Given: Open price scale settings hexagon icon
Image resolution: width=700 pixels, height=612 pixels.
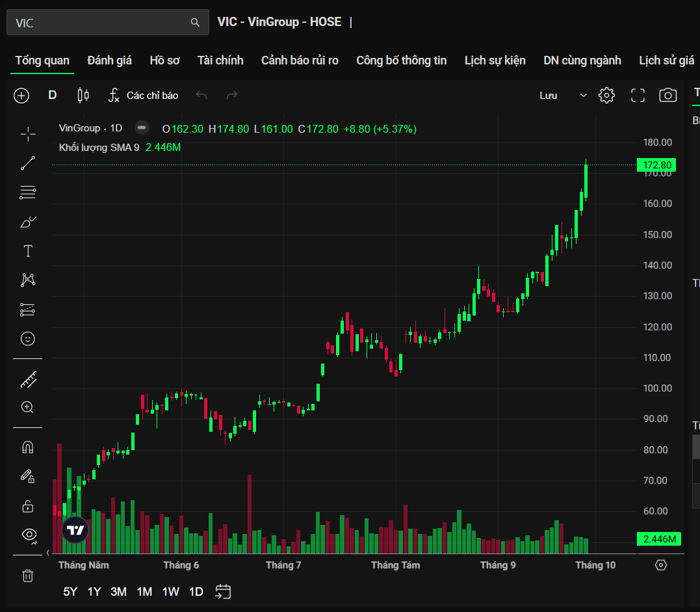Looking at the screenshot, I should pyautogui.click(x=661, y=565).
